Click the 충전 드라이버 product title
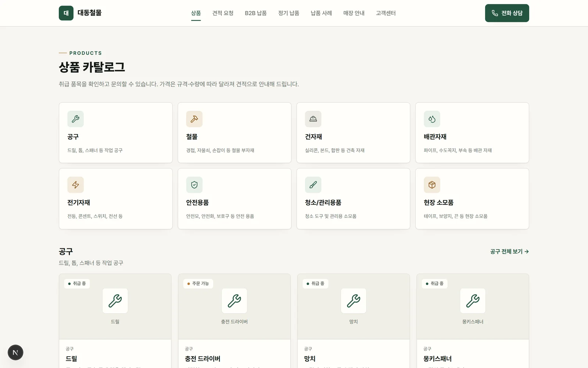This screenshot has width=588, height=368. click(x=202, y=358)
